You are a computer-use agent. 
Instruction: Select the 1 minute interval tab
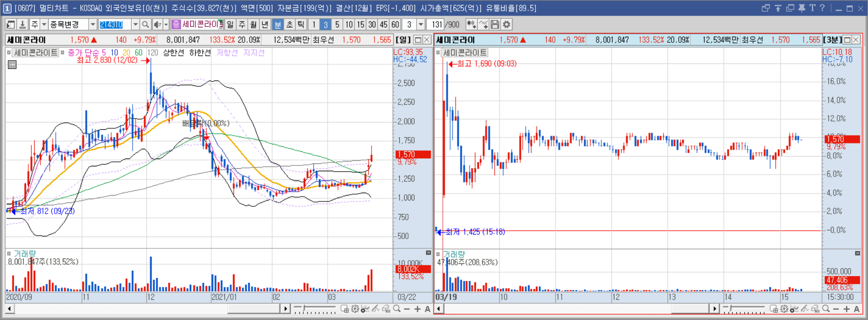(314, 24)
